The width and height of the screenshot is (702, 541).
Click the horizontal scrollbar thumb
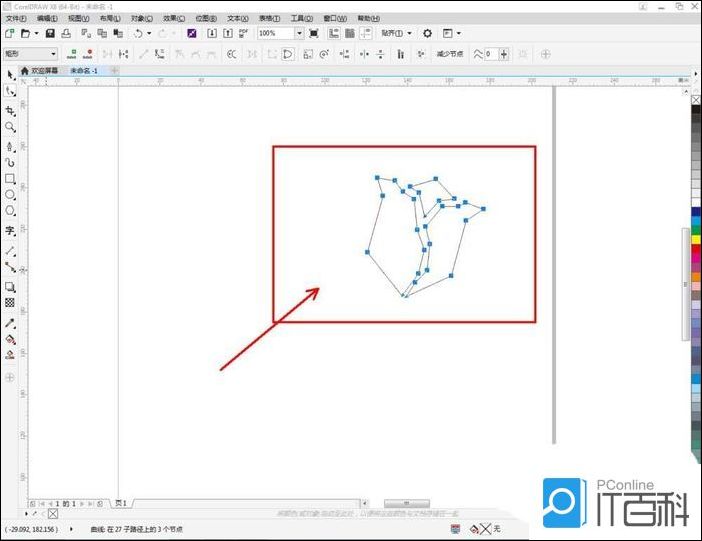(407, 503)
